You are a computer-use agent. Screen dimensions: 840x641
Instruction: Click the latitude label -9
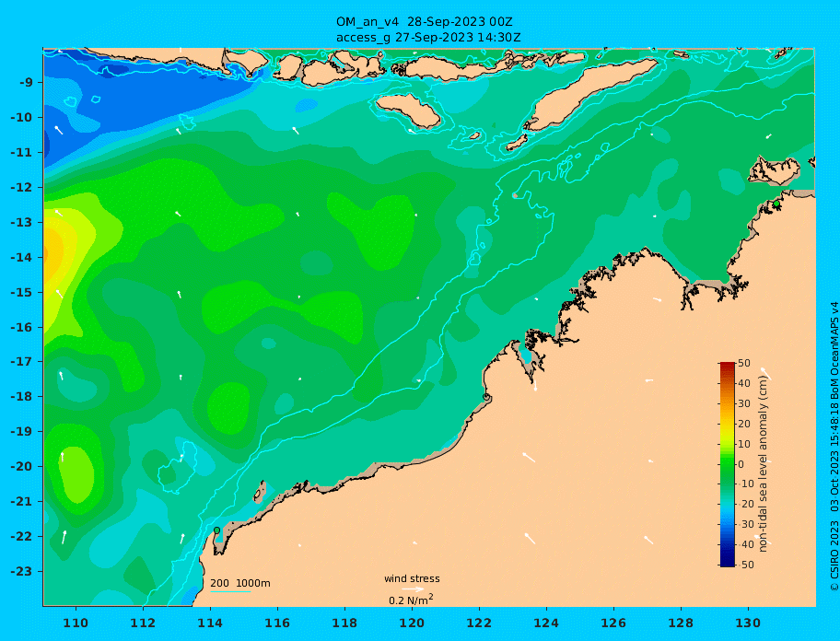click(26, 83)
